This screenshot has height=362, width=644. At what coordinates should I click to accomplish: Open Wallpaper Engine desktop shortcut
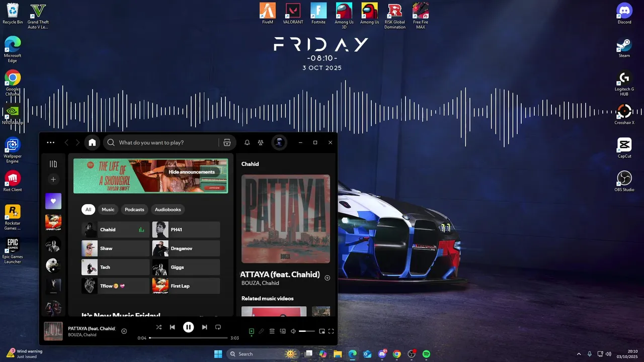tap(13, 150)
